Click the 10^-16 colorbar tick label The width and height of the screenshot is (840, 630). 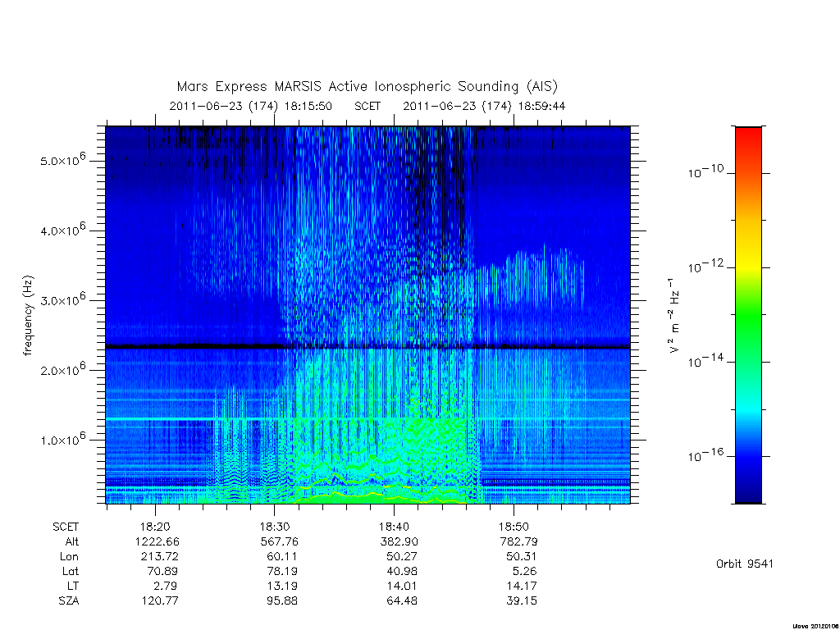[705, 454]
